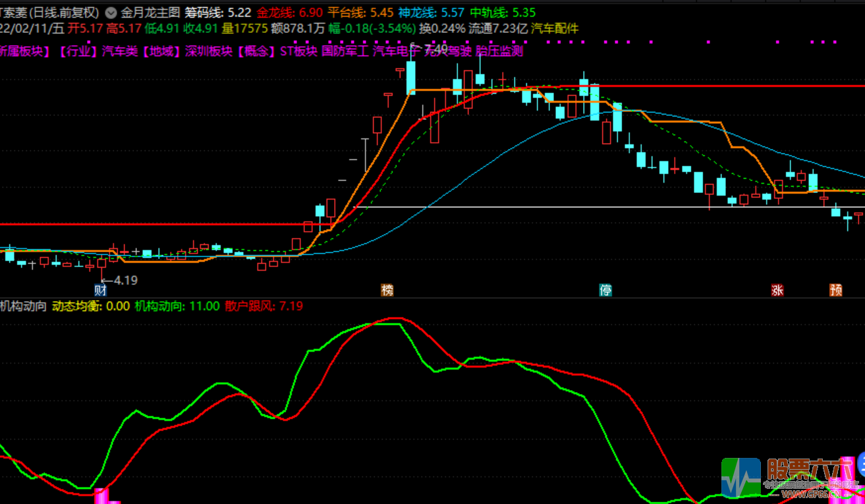Image resolution: width=865 pixels, height=504 pixels.
Task: Open the 胎压监测 concept link
Action: click(499, 51)
